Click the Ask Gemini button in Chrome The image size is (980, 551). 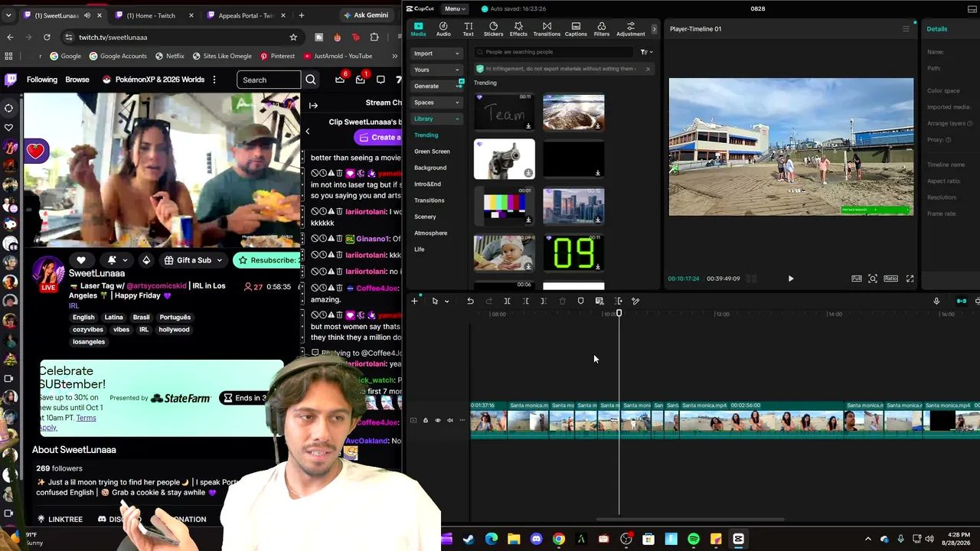366,15
